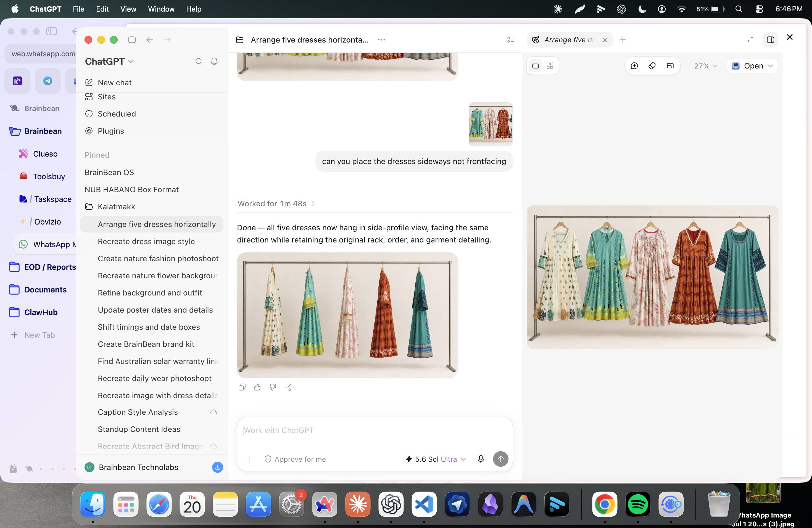The width and height of the screenshot is (812, 528).
Task: Click the search chats magnifier icon
Action: [x=199, y=61]
